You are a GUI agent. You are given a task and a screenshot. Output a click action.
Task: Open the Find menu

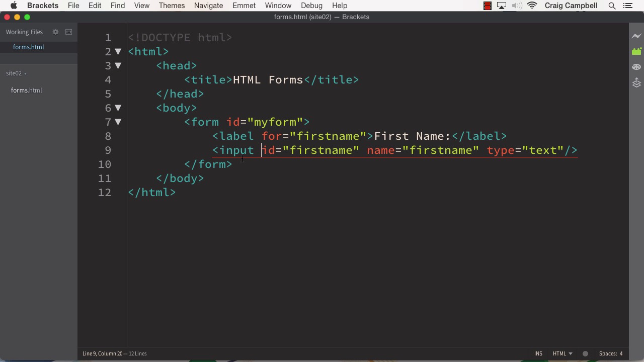(117, 6)
